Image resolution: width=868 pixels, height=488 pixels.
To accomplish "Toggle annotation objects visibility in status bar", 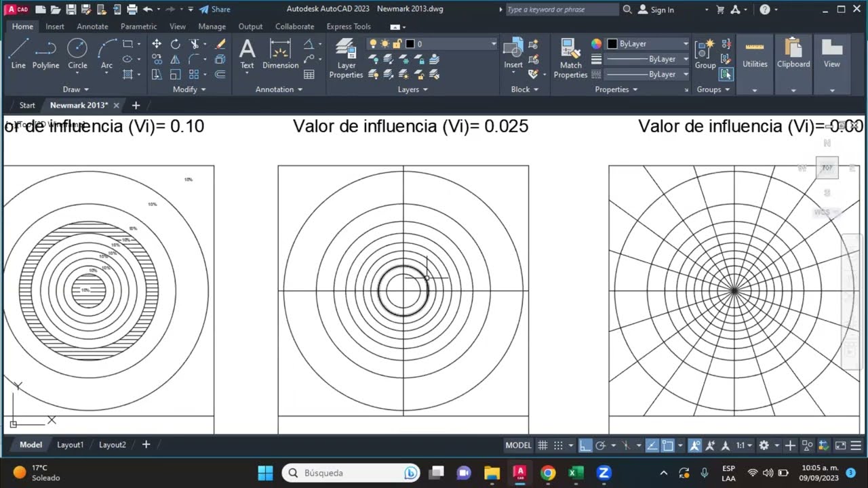I will pos(694,445).
